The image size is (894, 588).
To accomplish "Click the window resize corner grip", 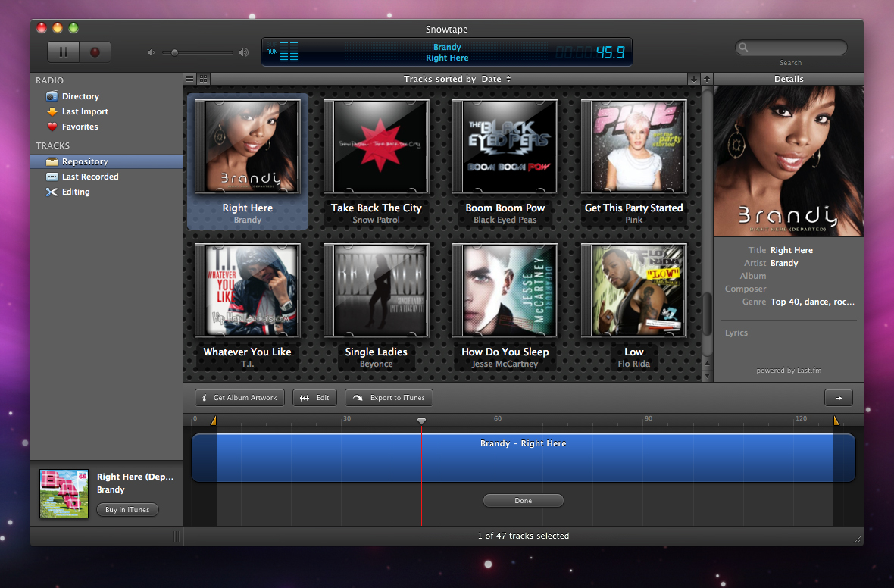I will click(858, 540).
